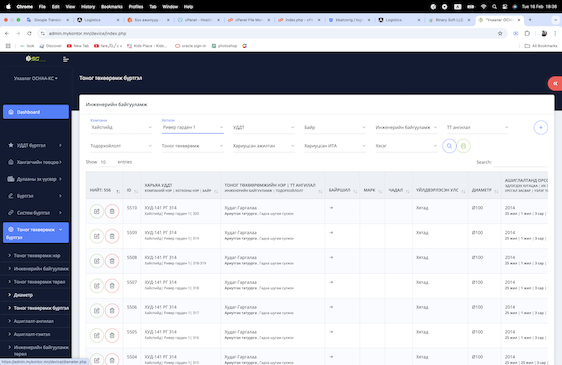The height and width of the screenshot is (365, 562).
Task: Delete the row with ID 5509
Action: point(112,236)
